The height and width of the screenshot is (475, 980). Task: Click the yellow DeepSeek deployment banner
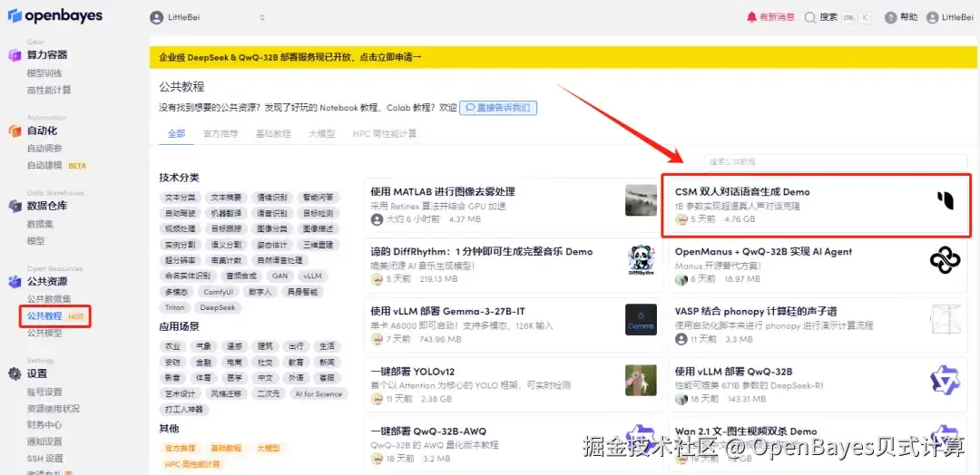pos(563,57)
